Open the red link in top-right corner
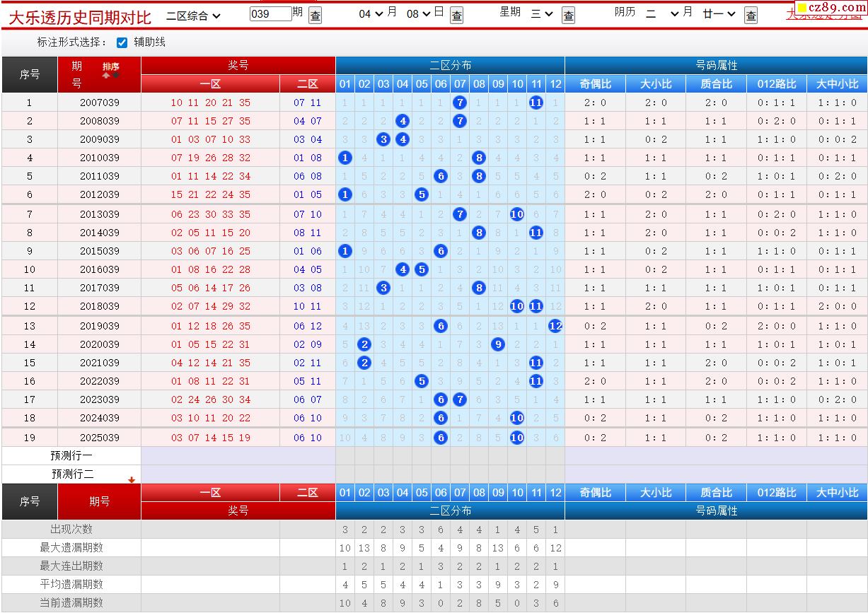This screenshot has width=868, height=613. click(x=824, y=13)
